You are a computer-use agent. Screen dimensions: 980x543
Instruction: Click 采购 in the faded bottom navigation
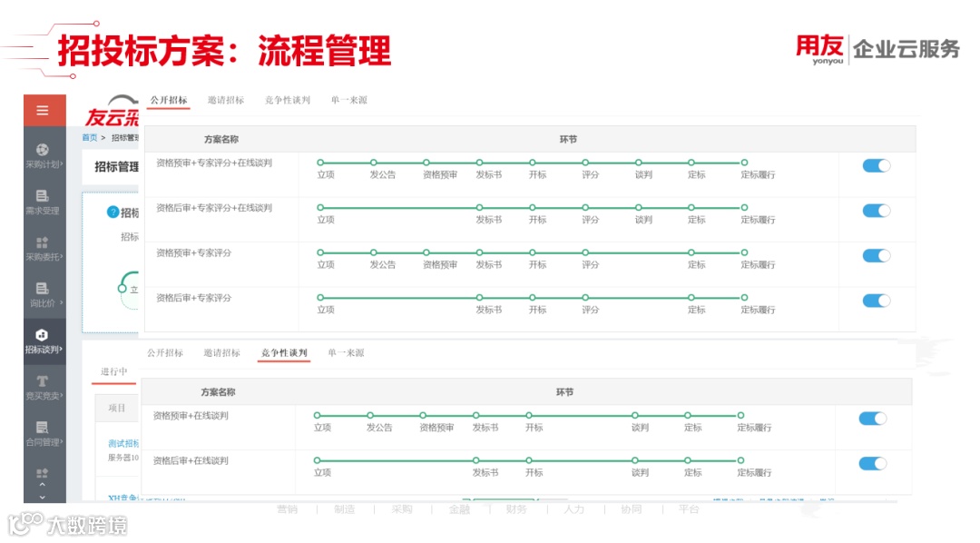tap(402, 509)
